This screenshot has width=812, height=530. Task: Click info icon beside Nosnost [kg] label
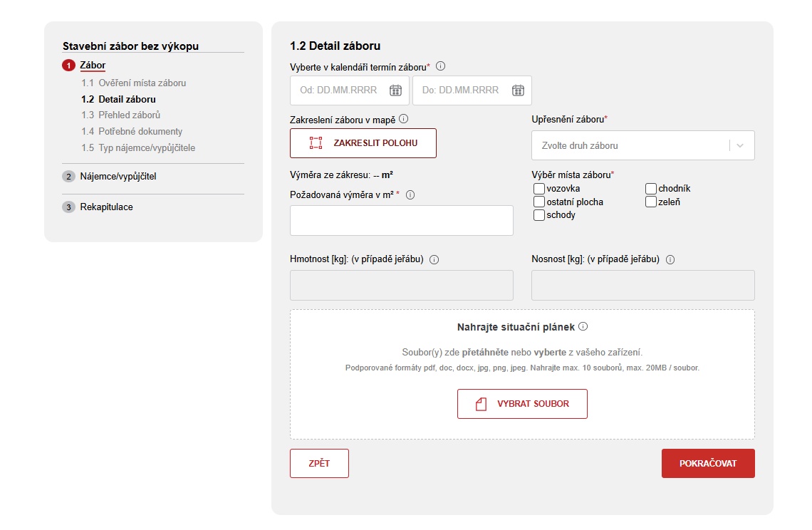click(670, 260)
